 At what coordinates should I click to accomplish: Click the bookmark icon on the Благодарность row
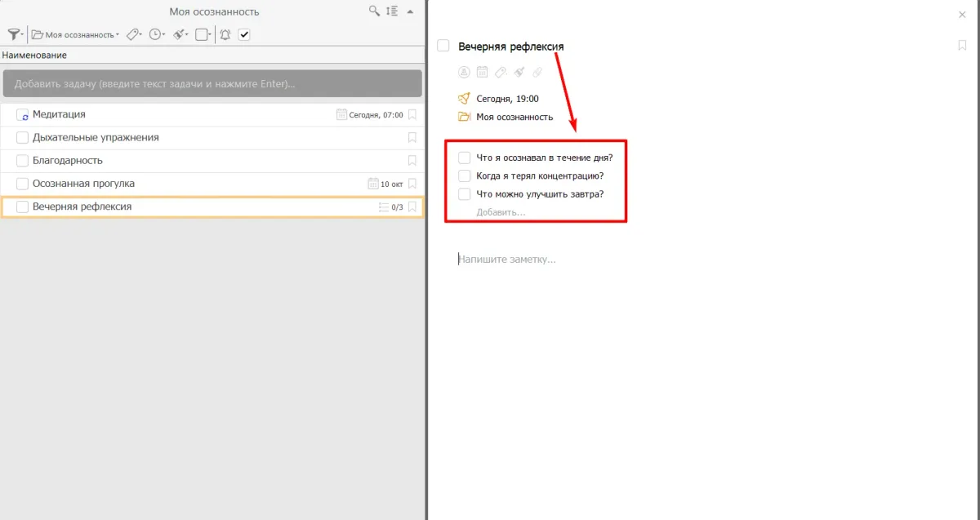coord(412,161)
